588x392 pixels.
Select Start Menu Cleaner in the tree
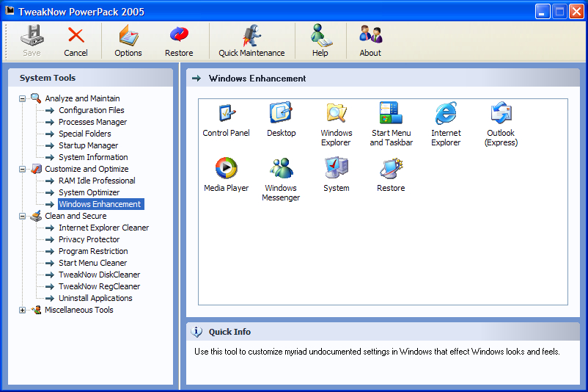tap(92, 263)
